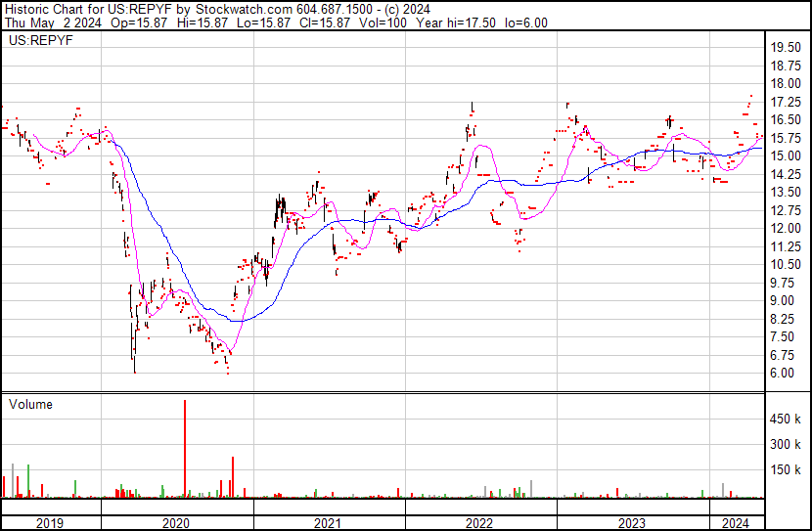812x531 pixels.
Task: Click the 10.50 price axis label
Action: 786,265
